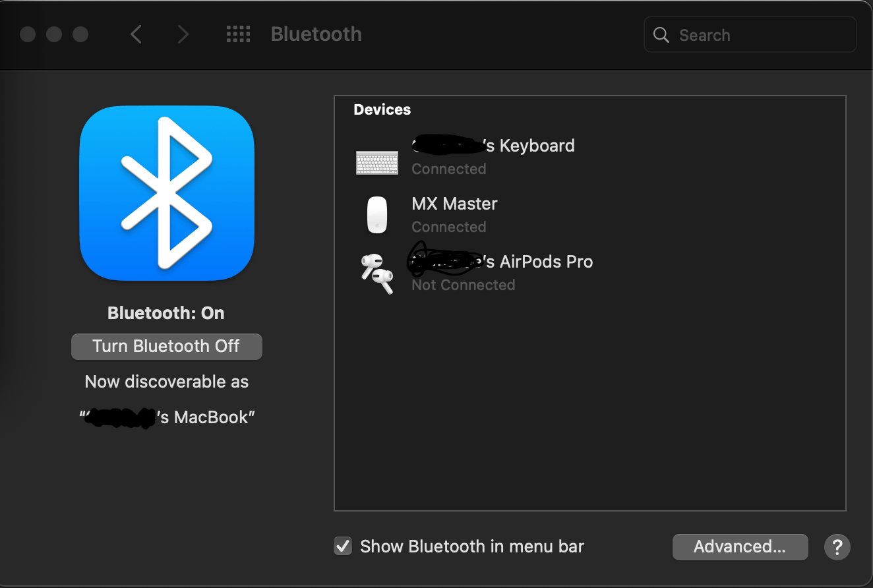Toggle the menu bar visibility checkbox

pos(342,546)
